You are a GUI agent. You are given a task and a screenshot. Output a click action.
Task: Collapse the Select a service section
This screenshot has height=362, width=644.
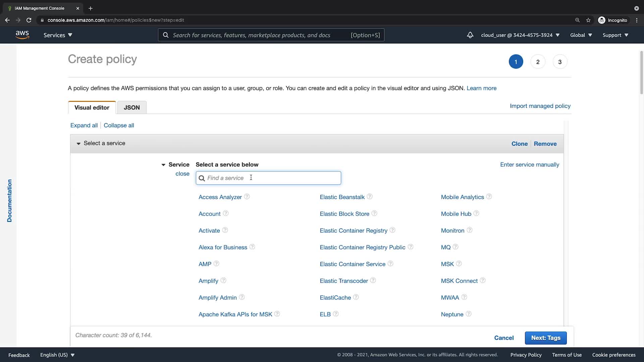tap(78, 143)
